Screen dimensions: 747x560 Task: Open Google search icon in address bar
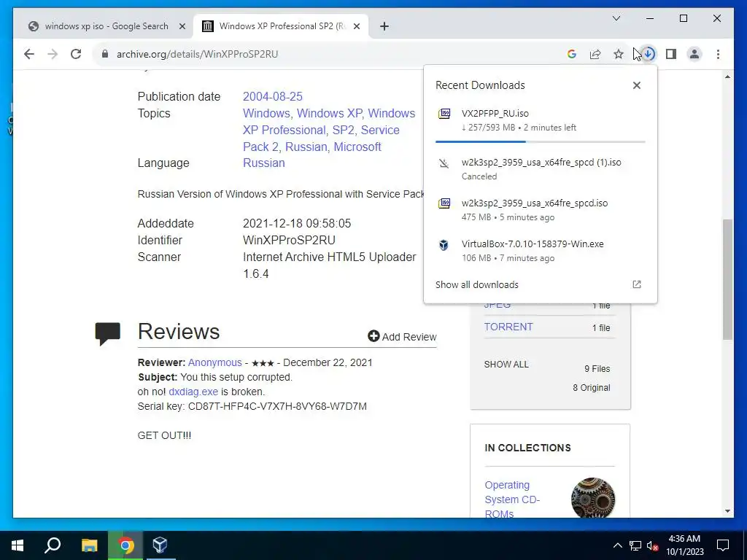coord(572,54)
